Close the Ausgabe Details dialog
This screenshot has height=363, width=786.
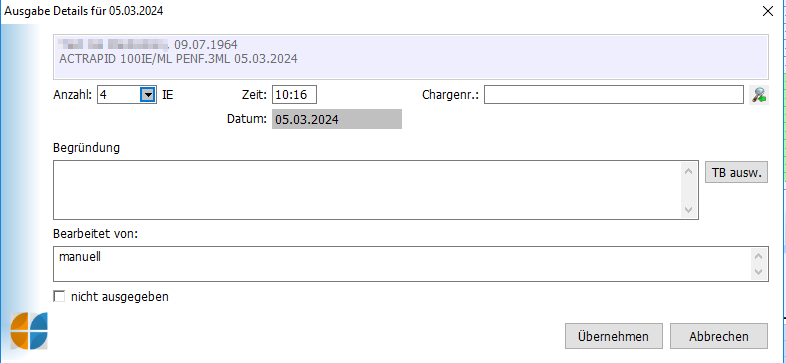(767, 11)
